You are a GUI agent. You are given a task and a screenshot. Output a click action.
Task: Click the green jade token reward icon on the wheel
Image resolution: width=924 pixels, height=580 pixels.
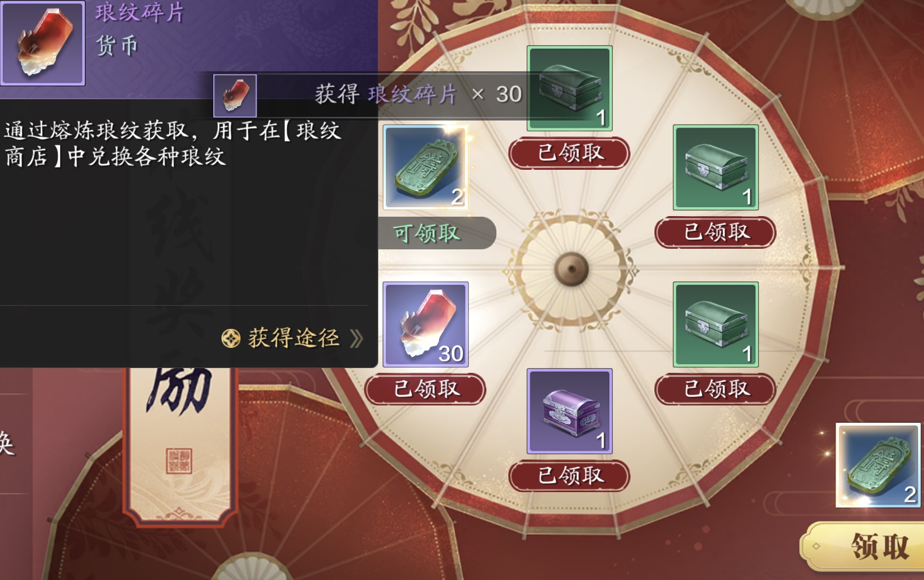(426, 167)
